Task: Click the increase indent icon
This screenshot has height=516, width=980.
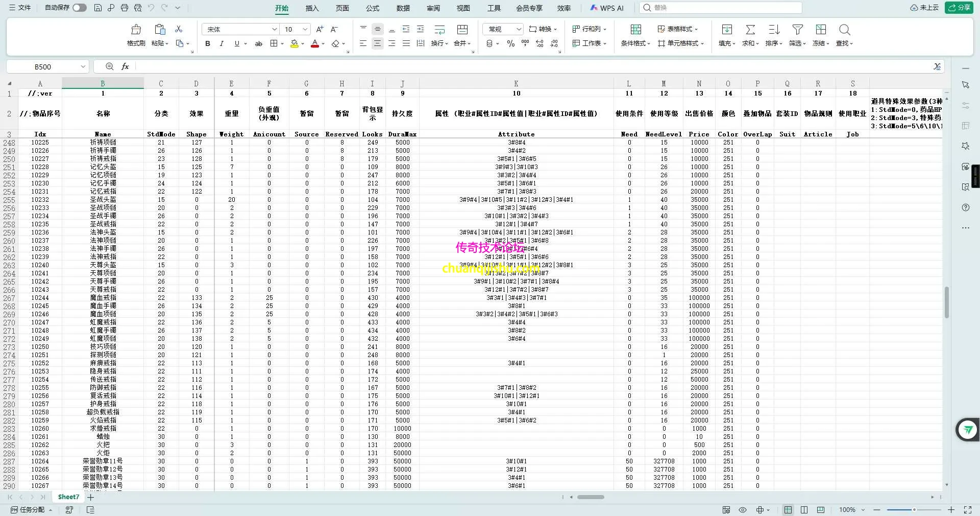Action: 421,29
